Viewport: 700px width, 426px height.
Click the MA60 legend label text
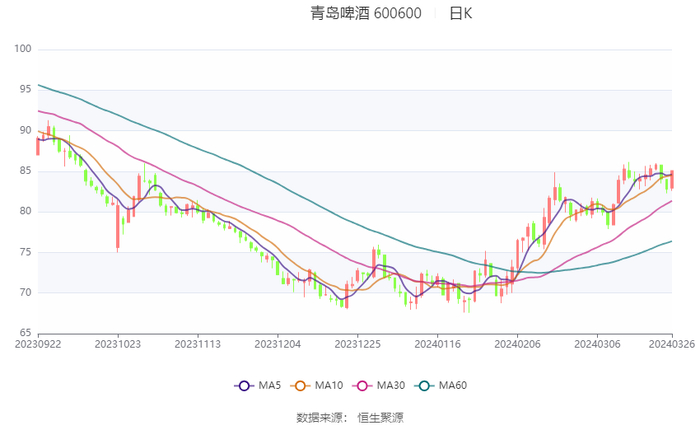click(x=453, y=385)
